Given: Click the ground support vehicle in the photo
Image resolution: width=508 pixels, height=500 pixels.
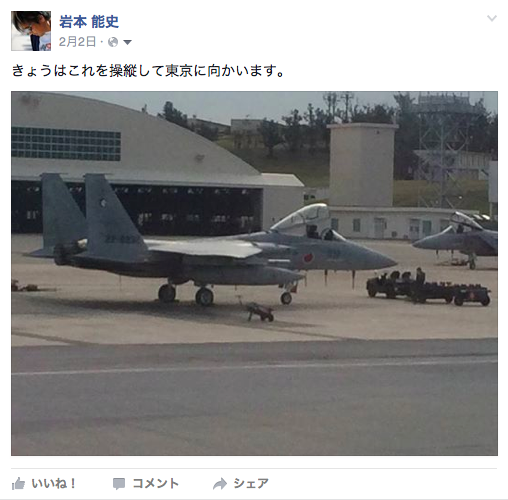Looking at the screenshot, I should 428,288.
